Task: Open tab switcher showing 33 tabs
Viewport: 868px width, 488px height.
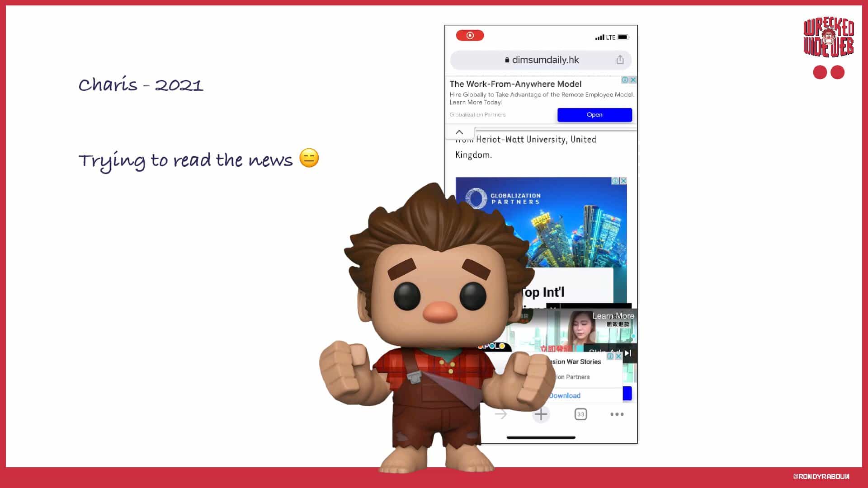Action: pyautogui.click(x=580, y=414)
